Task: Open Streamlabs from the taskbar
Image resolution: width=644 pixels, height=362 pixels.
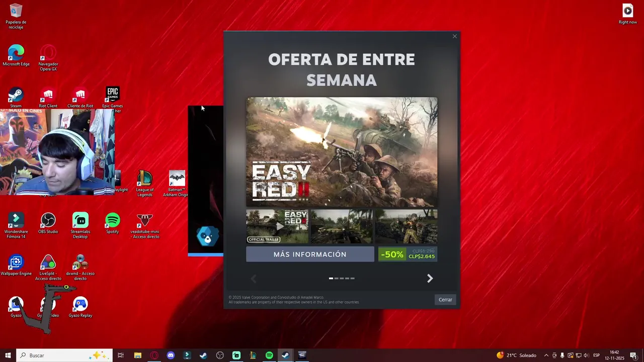Action: 236,355
